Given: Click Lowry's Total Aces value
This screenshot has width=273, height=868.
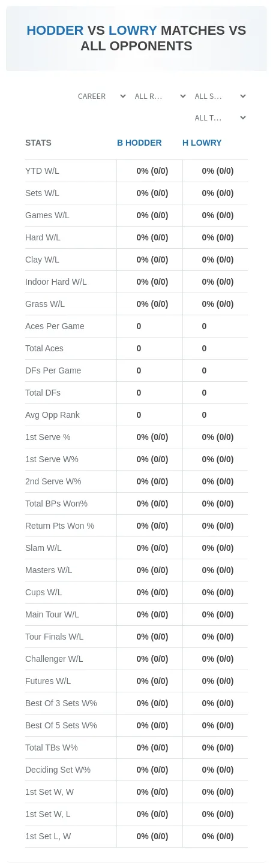Looking at the screenshot, I should 204,348.
